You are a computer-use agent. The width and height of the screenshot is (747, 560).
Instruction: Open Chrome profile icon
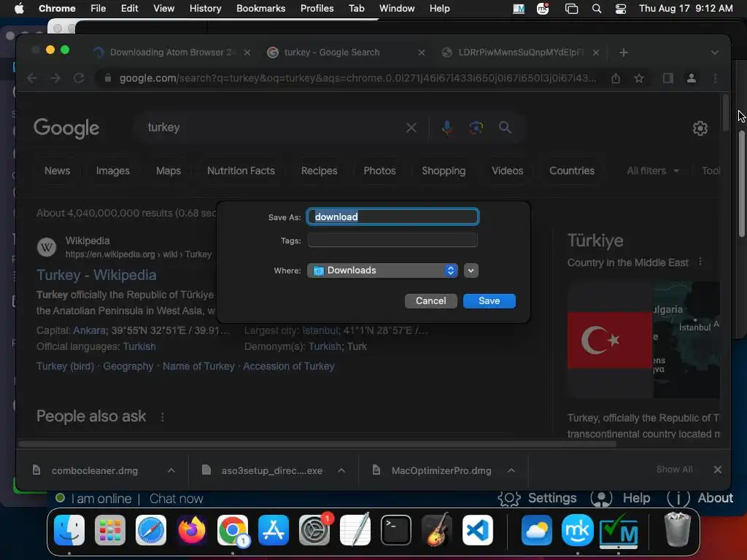click(x=692, y=78)
